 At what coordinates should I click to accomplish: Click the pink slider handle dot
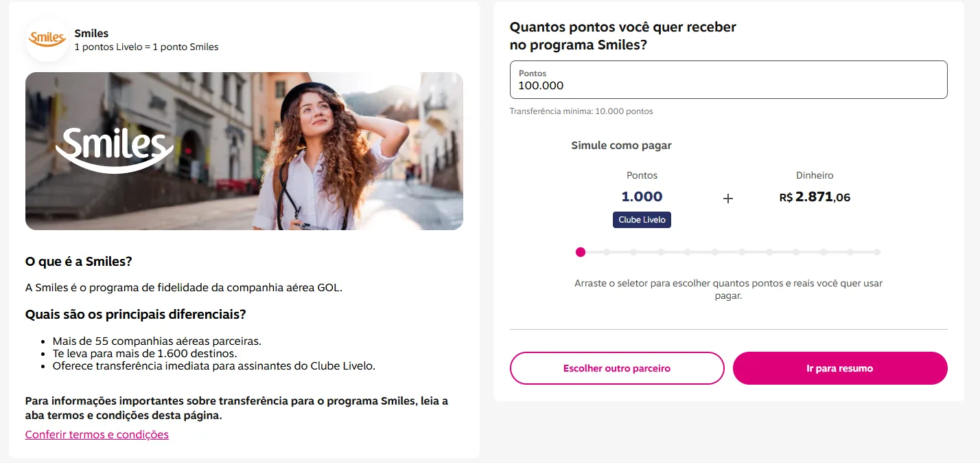click(581, 252)
